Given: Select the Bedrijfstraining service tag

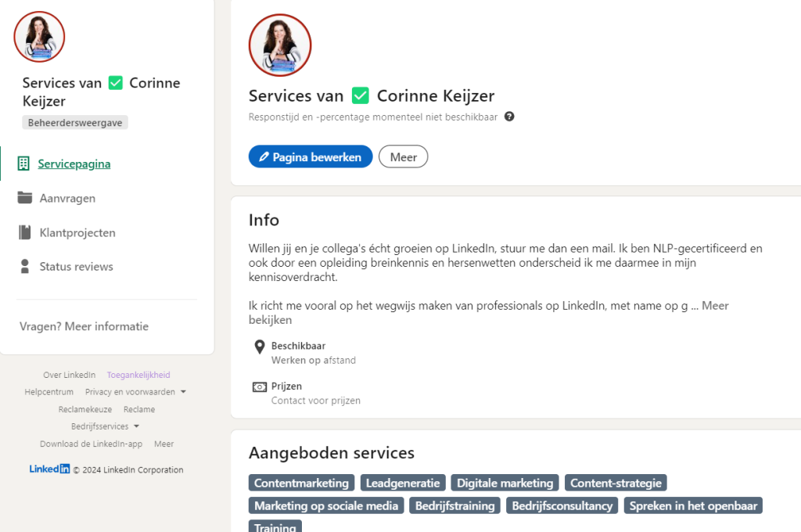Looking at the screenshot, I should [x=454, y=505].
